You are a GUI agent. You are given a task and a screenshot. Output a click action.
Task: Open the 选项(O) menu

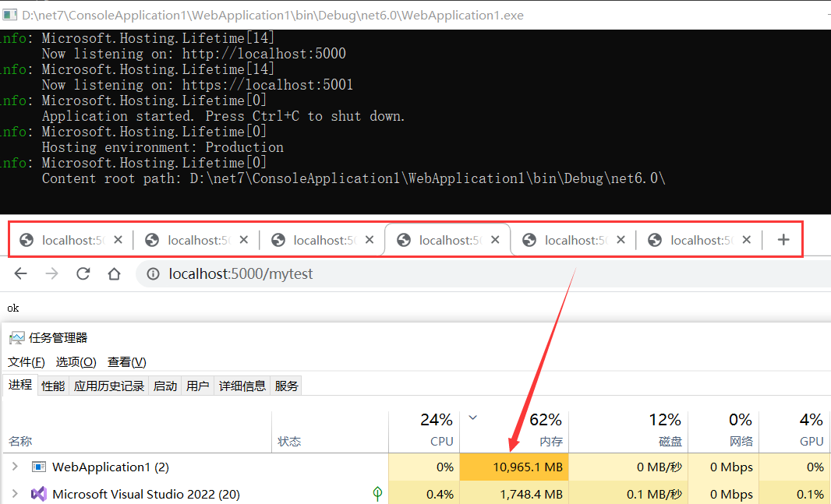point(76,362)
